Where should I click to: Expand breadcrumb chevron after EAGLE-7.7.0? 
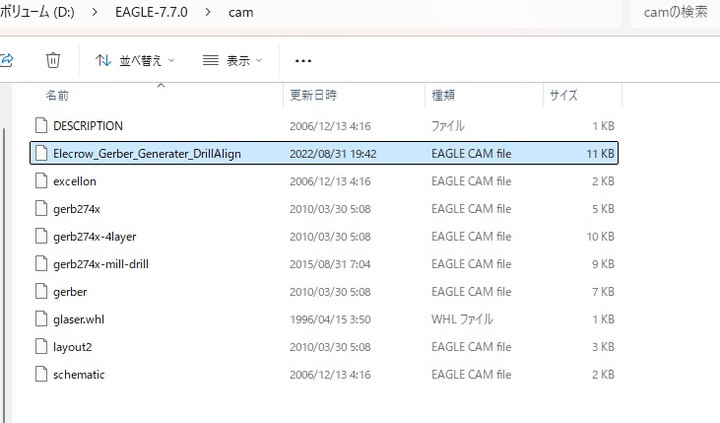(x=206, y=14)
